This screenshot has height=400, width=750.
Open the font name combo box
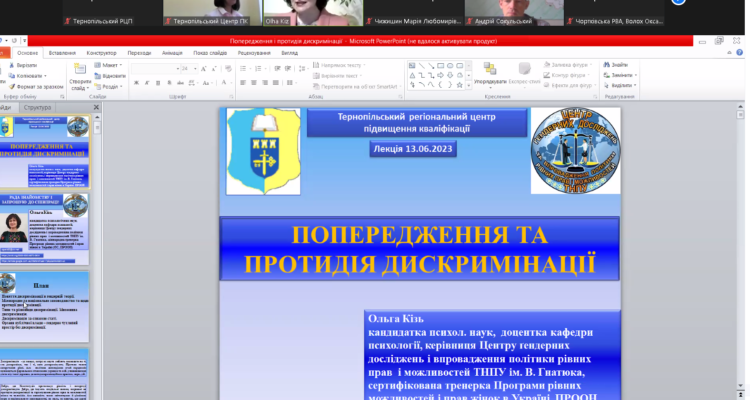pyautogui.click(x=155, y=69)
